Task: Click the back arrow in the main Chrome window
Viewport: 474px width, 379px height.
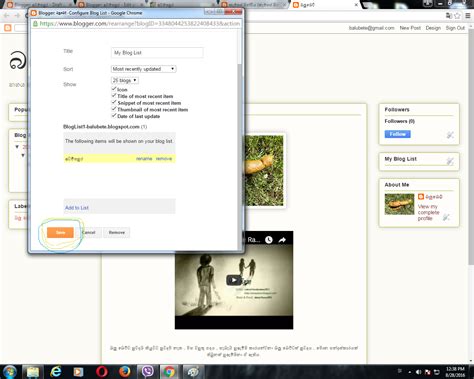Action: coord(7,16)
